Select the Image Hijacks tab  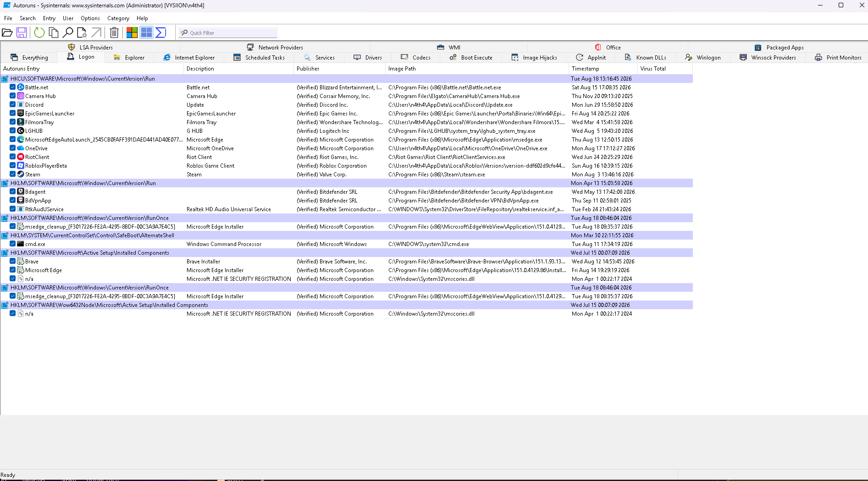click(x=534, y=58)
